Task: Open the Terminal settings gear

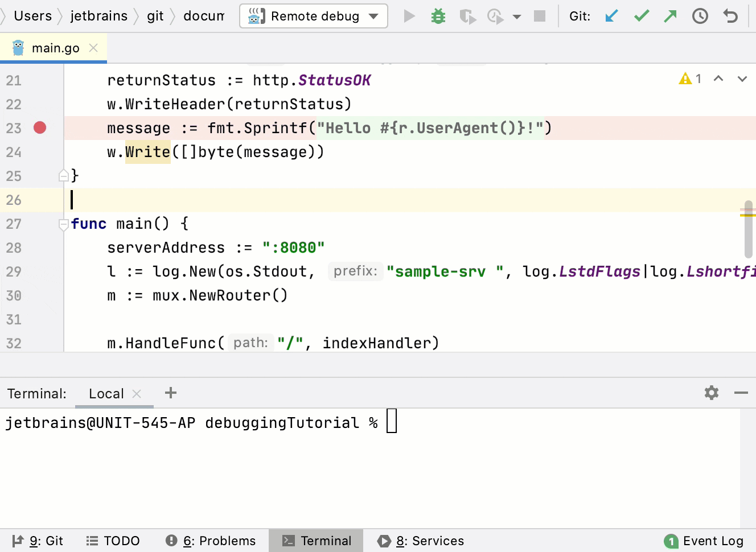Action: [711, 393]
